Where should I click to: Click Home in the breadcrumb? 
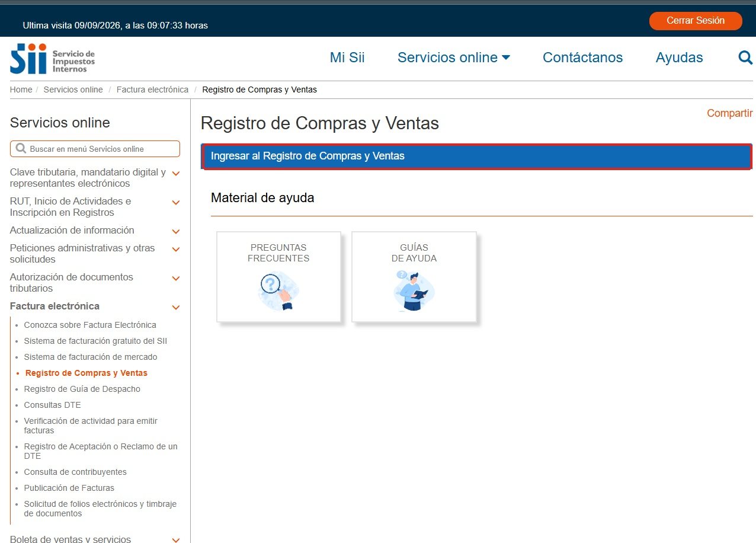[21, 90]
